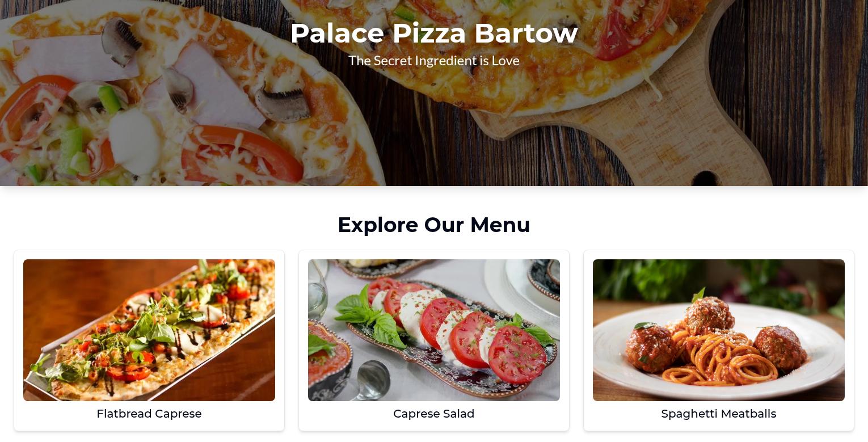Screen dimensions: 868x442
Task: Click the Spaghetti Meatballs label
Action: pos(719,414)
